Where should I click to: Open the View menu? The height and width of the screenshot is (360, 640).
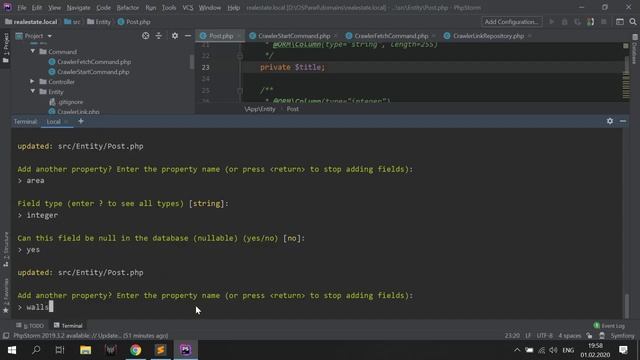tap(54, 7)
